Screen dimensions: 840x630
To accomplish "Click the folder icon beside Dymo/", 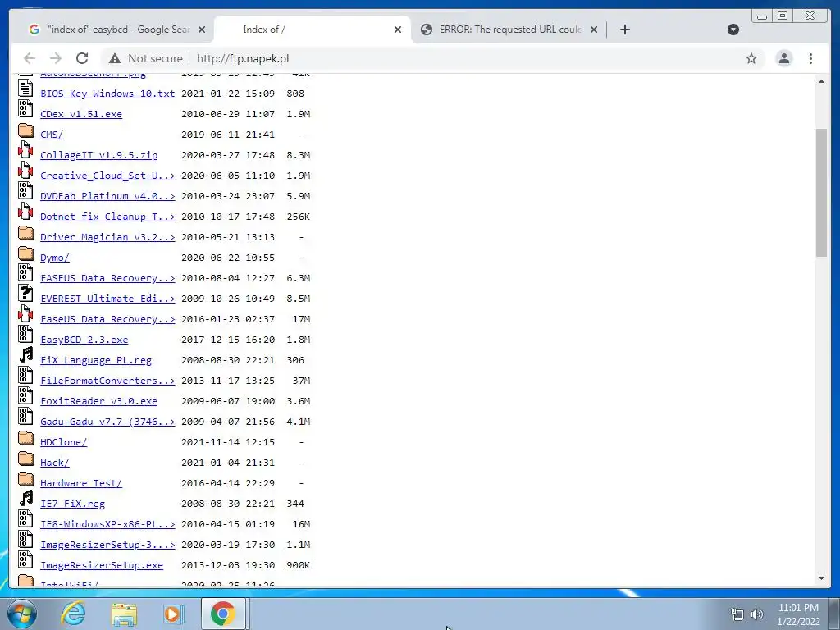I will (25, 253).
